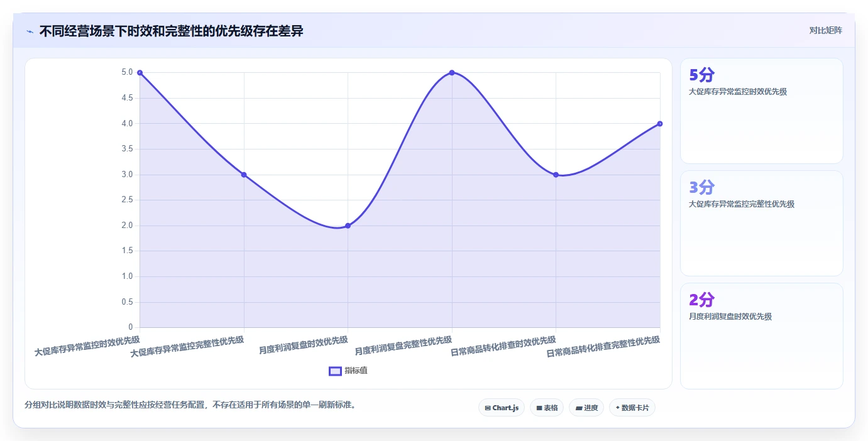Click the data point for 大促库存异常监控完整性优先级
The image size is (868, 441).
click(244, 175)
